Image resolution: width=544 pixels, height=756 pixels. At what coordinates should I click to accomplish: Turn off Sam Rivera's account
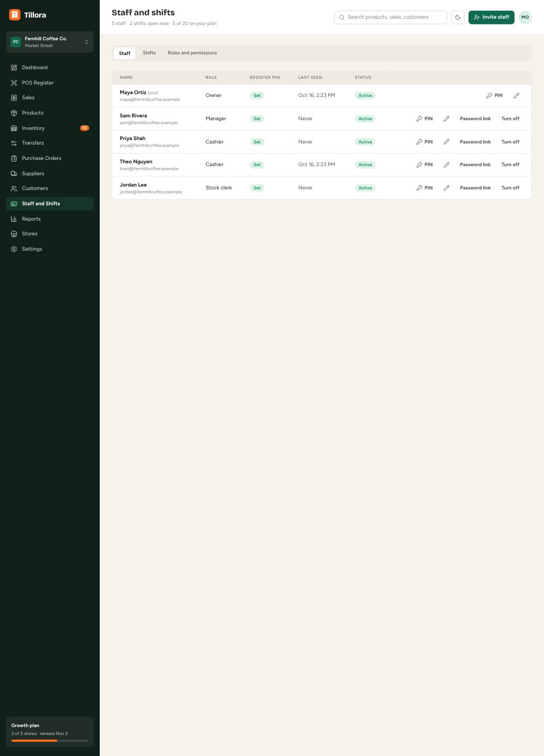click(x=510, y=119)
